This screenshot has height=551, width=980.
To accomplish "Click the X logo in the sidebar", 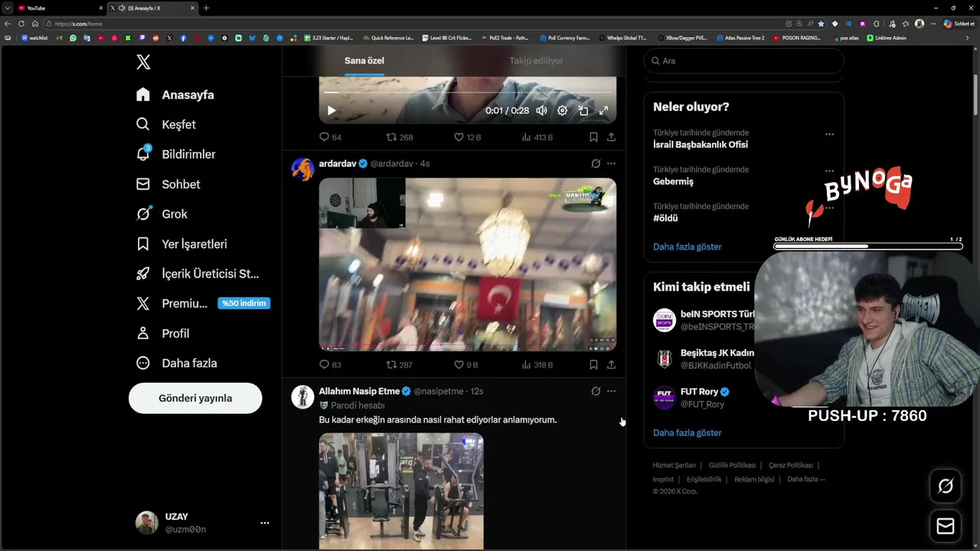I will tap(143, 62).
